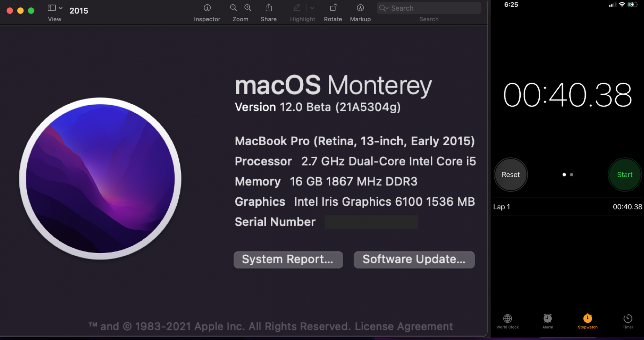Open the View options chevron
Image resolution: width=644 pixels, height=340 pixels.
click(61, 8)
